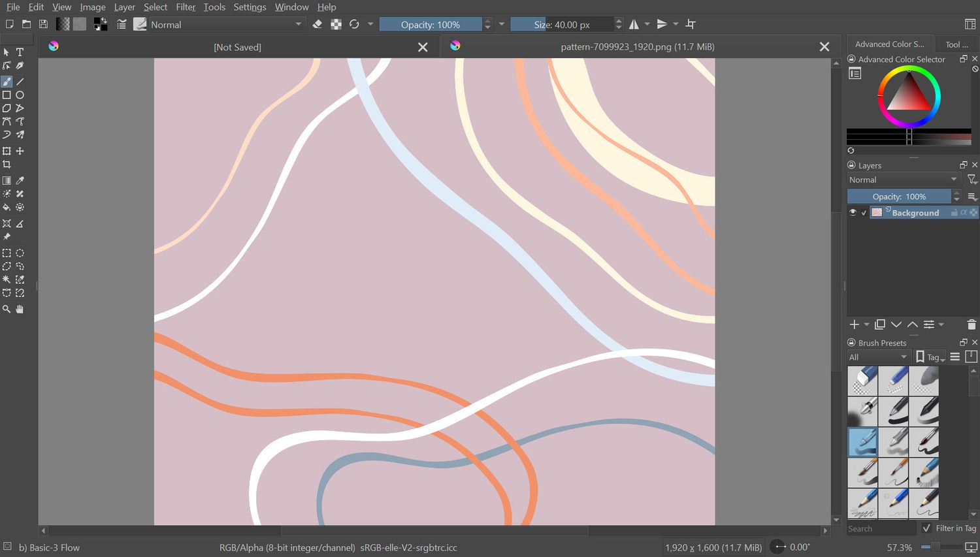Select the Zoom tool
980x557 pixels.
pyautogui.click(x=7, y=310)
